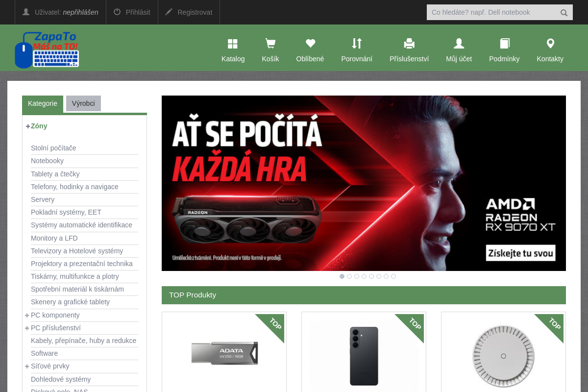The image size is (588, 392).
Task: Select the second carousel slide dot
Action: (x=349, y=276)
